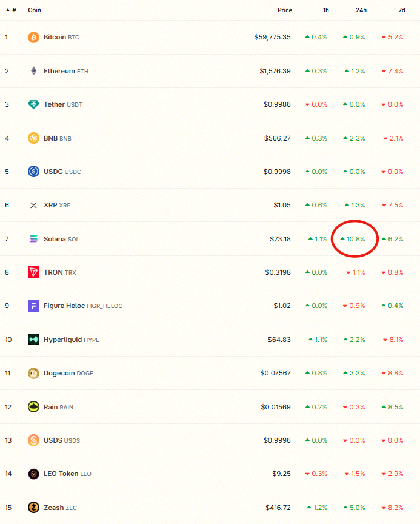Click XRP 7d change 7.5%
The height and width of the screenshot is (524, 420).
pyautogui.click(x=393, y=205)
